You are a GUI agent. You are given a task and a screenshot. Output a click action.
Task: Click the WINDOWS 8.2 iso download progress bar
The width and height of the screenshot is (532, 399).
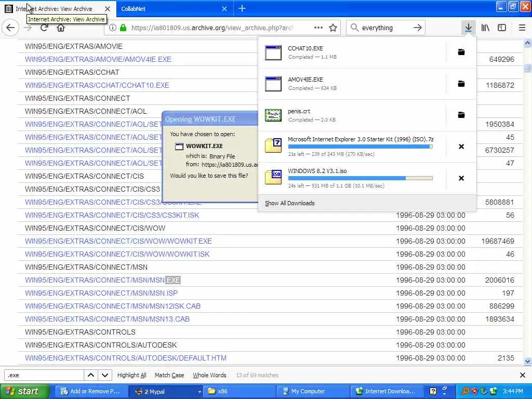(x=360, y=178)
